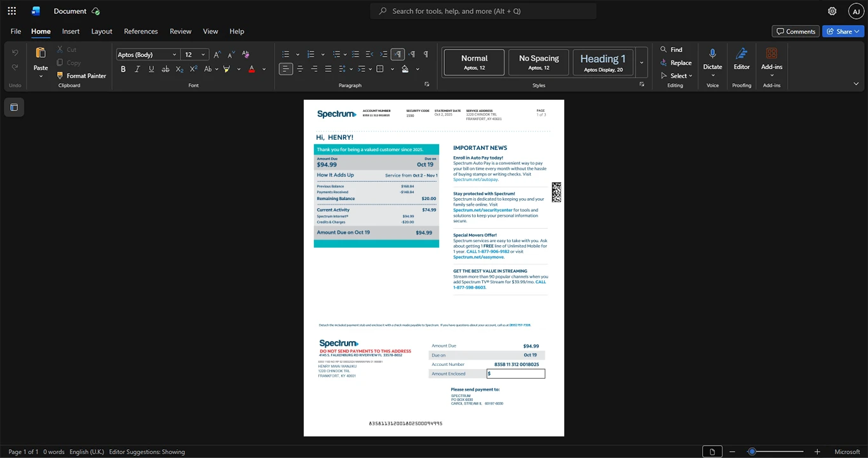Center align the paragraph
This screenshot has width=868, height=458.
300,69
